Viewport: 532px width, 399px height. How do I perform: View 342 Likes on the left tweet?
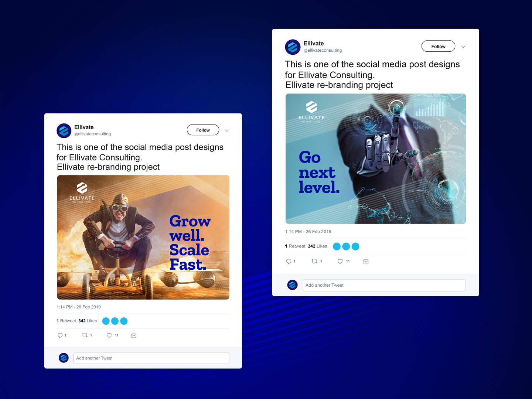point(88,321)
